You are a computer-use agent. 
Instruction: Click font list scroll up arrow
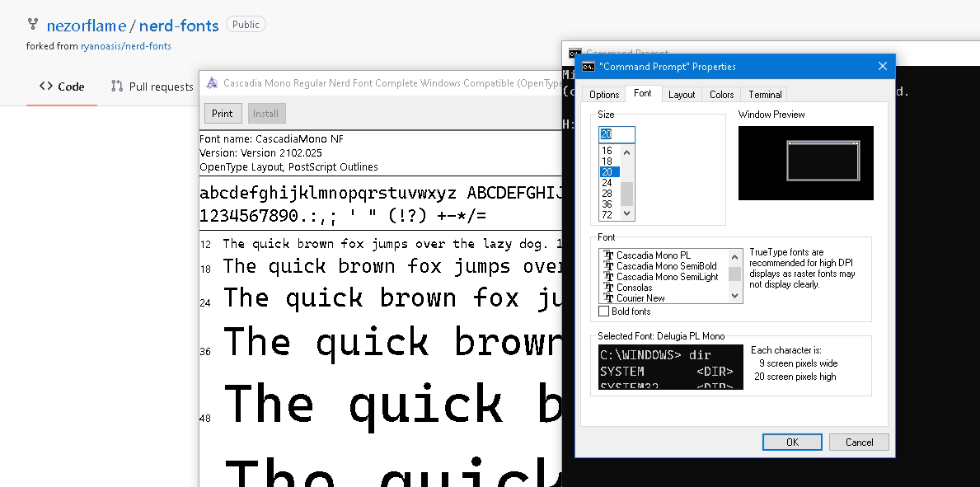pos(735,255)
